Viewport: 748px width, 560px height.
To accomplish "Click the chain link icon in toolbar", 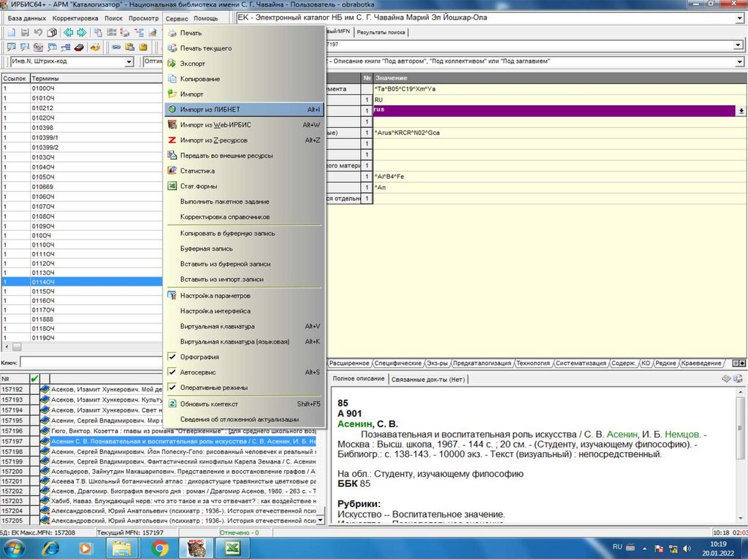I will point(116,47).
